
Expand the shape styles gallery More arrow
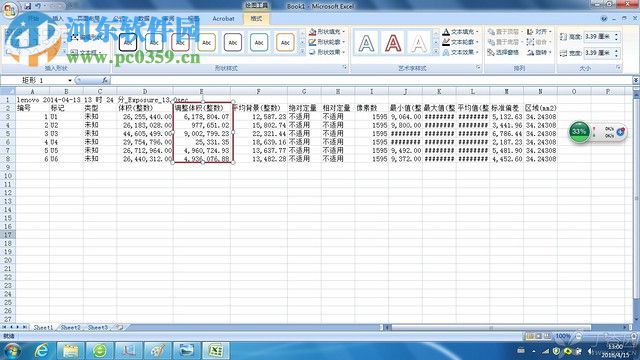pos(302,52)
